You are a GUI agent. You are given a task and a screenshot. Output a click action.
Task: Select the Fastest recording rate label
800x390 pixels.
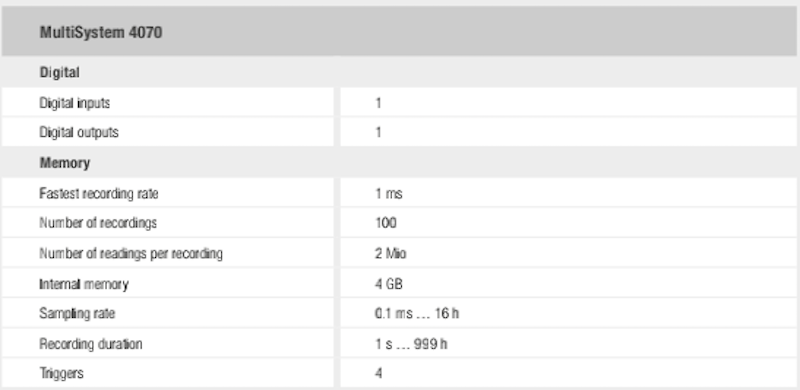point(98,194)
